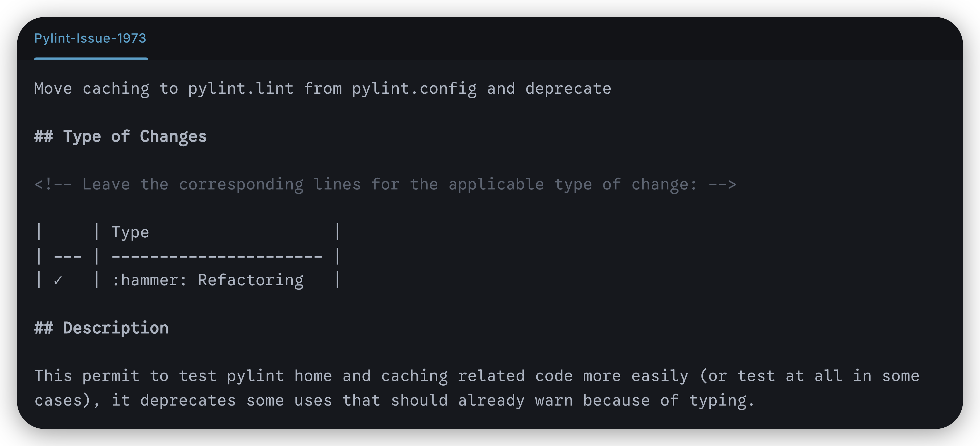Click the "## Type of Changes" heading
980x446 pixels.
(x=120, y=137)
